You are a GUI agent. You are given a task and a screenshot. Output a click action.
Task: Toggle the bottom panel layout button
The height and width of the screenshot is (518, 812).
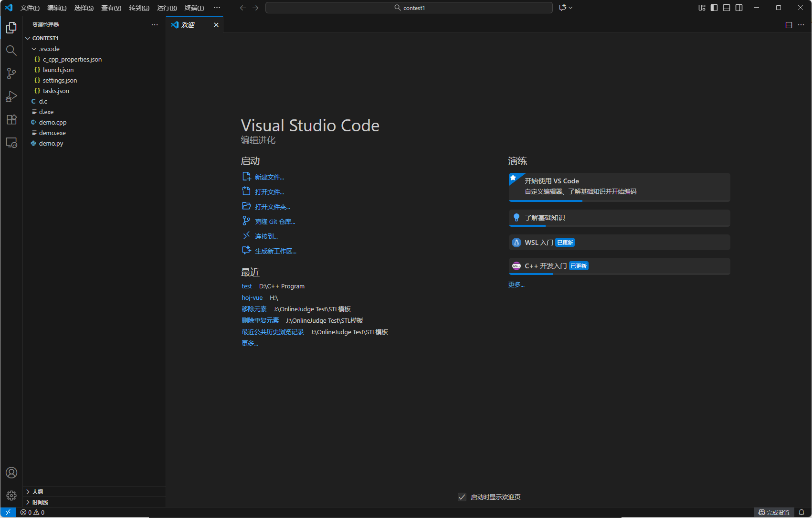pyautogui.click(x=727, y=8)
